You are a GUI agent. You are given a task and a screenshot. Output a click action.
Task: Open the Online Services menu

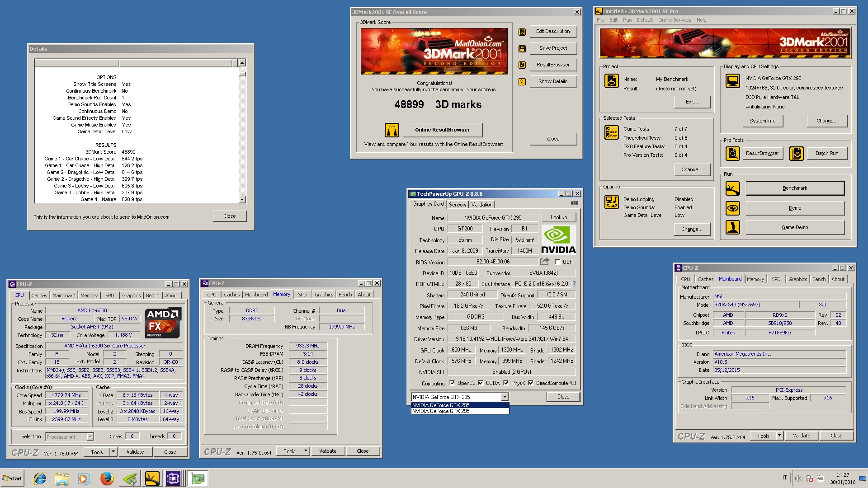click(x=675, y=20)
